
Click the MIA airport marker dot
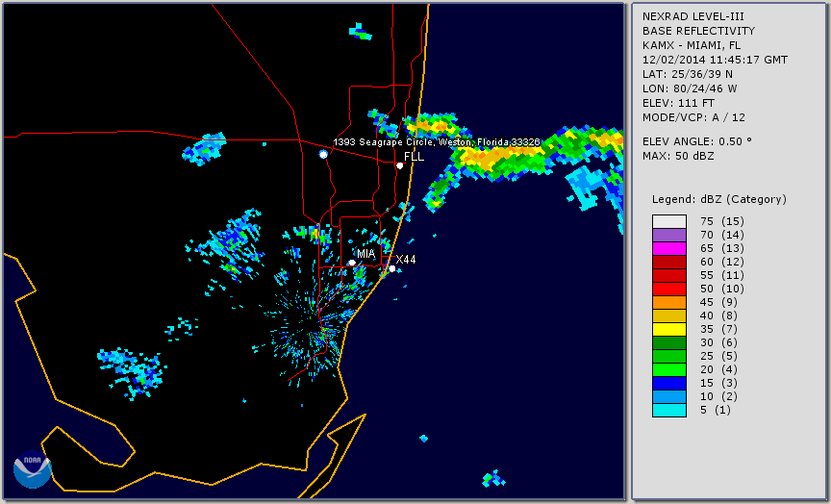coord(352,263)
